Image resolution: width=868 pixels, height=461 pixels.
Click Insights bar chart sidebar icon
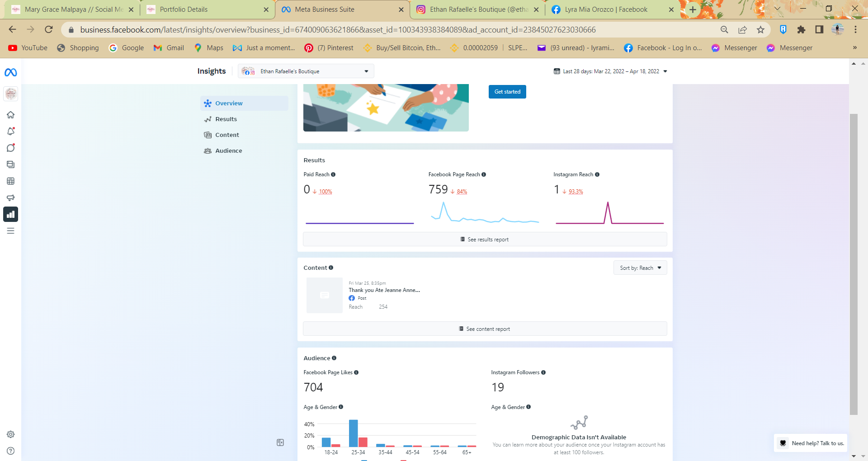[x=11, y=214]
